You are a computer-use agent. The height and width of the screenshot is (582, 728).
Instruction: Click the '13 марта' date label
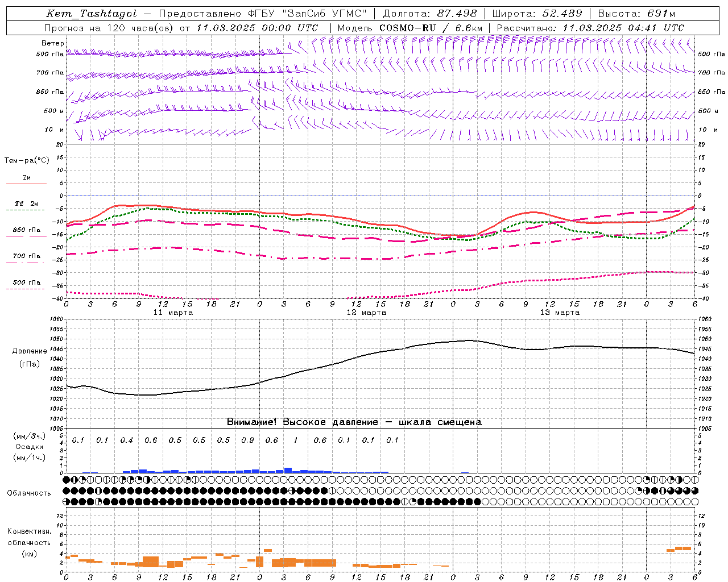click(560, 313)
